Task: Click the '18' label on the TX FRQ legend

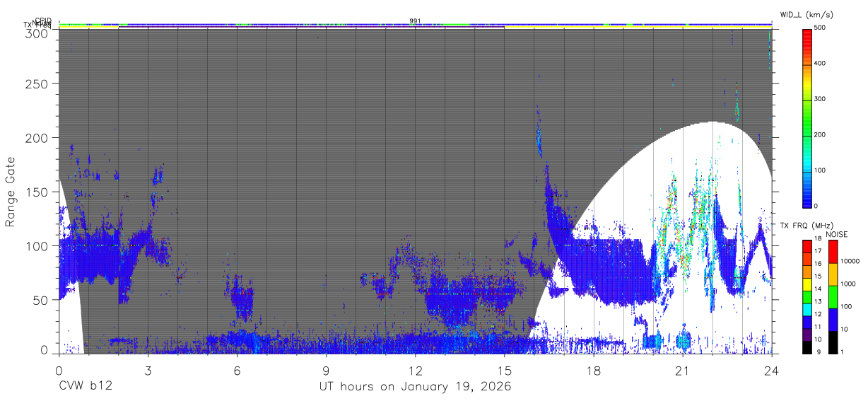Action: pos(818,238)
